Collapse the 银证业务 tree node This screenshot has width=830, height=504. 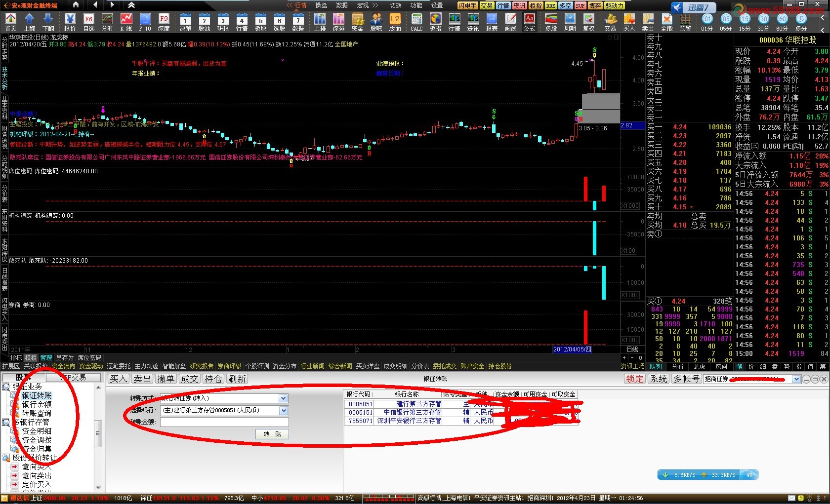pos(6,387)
